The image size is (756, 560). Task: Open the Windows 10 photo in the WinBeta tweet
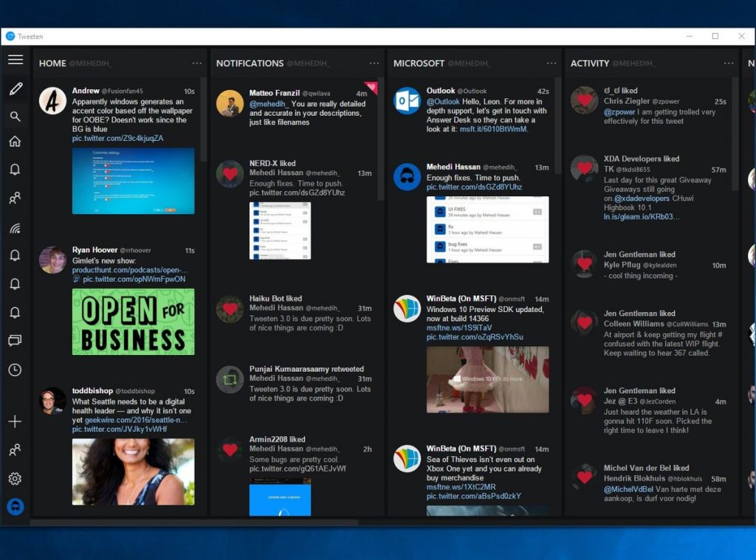click(487, 379)
